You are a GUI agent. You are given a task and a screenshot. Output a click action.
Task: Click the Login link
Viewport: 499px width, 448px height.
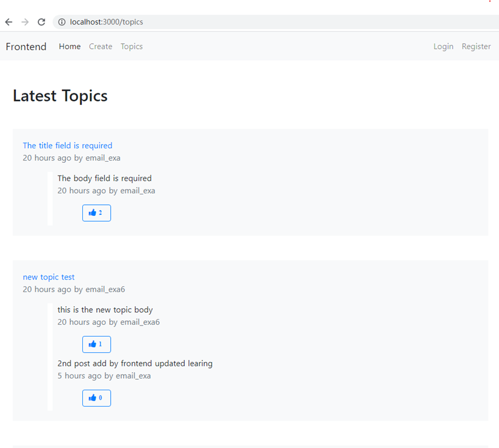coord(443,47)
